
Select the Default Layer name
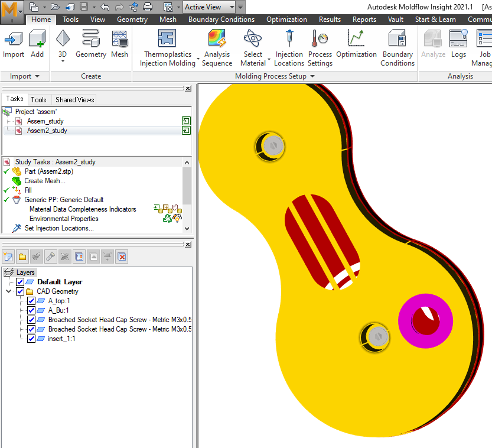point(60,281)
